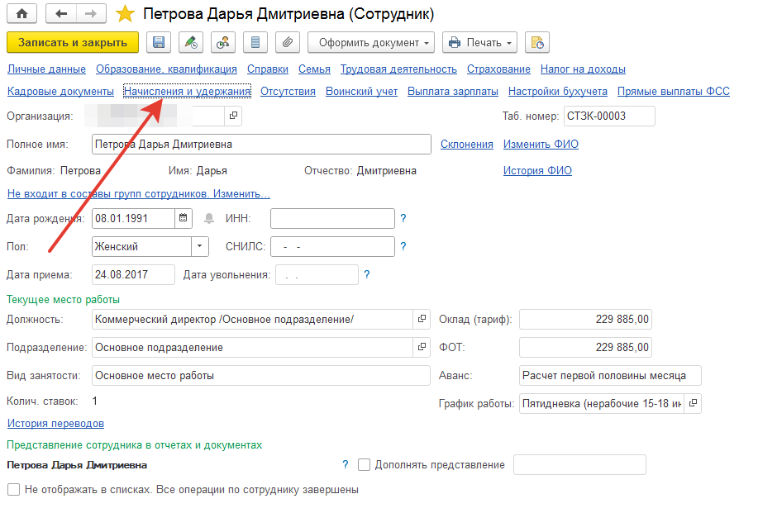The image size is (758, 532).
Task: Click the ФОТ value field
Action: point(585,347)
